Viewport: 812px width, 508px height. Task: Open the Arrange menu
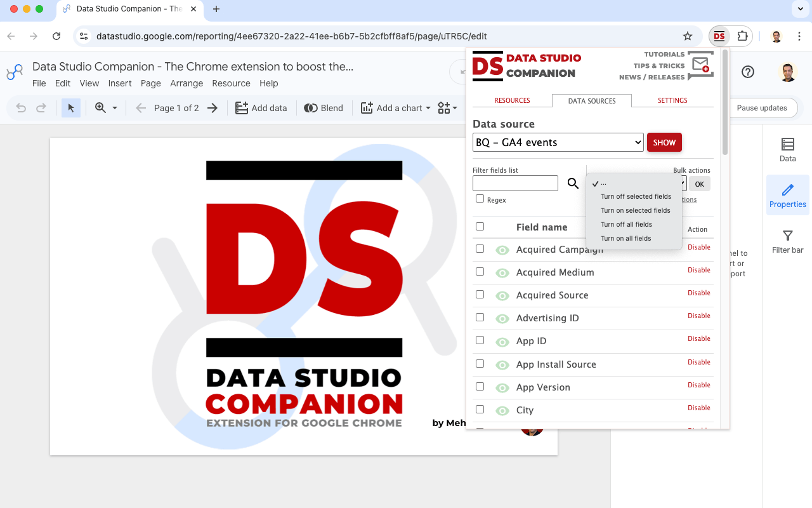coord(187,83)
